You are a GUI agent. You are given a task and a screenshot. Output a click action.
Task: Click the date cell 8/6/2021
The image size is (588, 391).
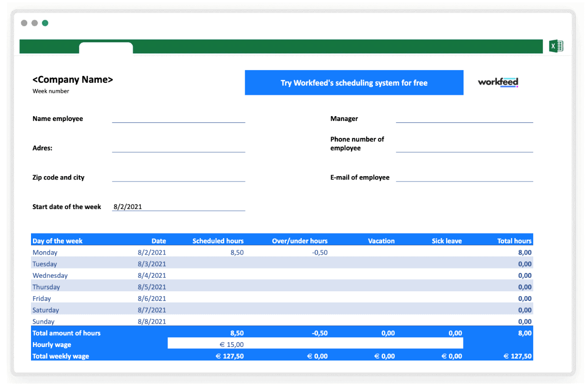click(x=152, y=299)
